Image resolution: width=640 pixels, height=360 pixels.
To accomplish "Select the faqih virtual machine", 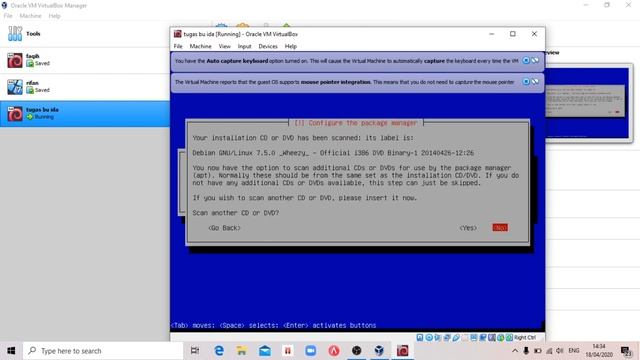I will [x=85, y=60].
